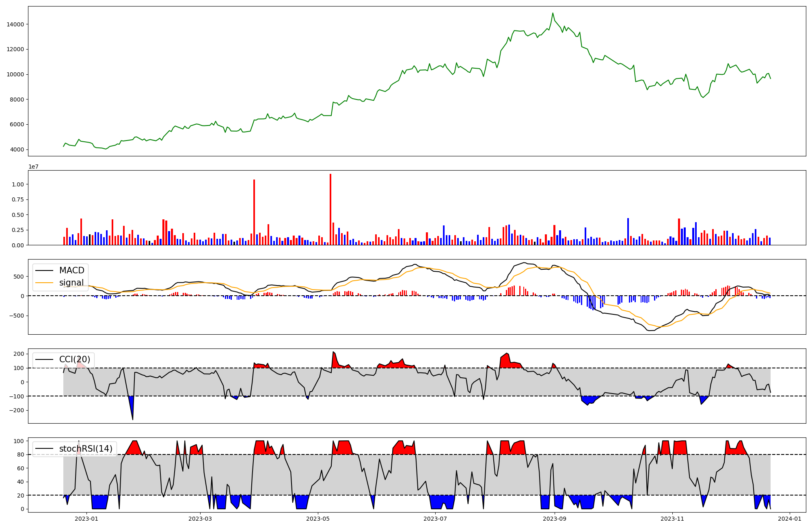Click the 2023-07 date tick label

[x=436, y=519]
